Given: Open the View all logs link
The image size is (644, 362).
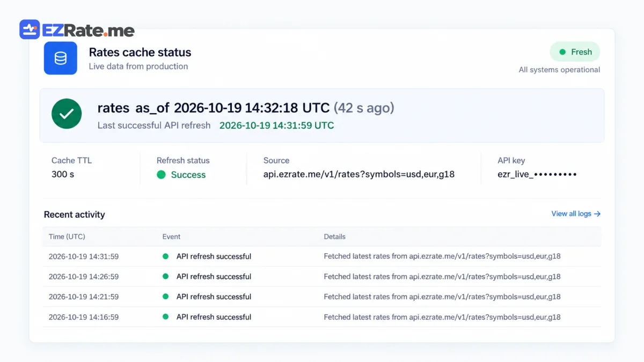Looking at the screenshot, I should point(576,213).
